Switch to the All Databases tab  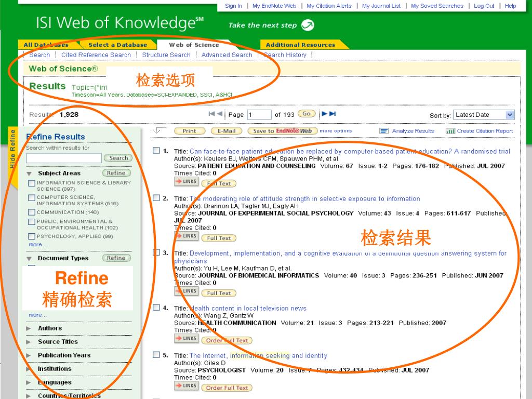pyautogui.click(x=46, y=45)
